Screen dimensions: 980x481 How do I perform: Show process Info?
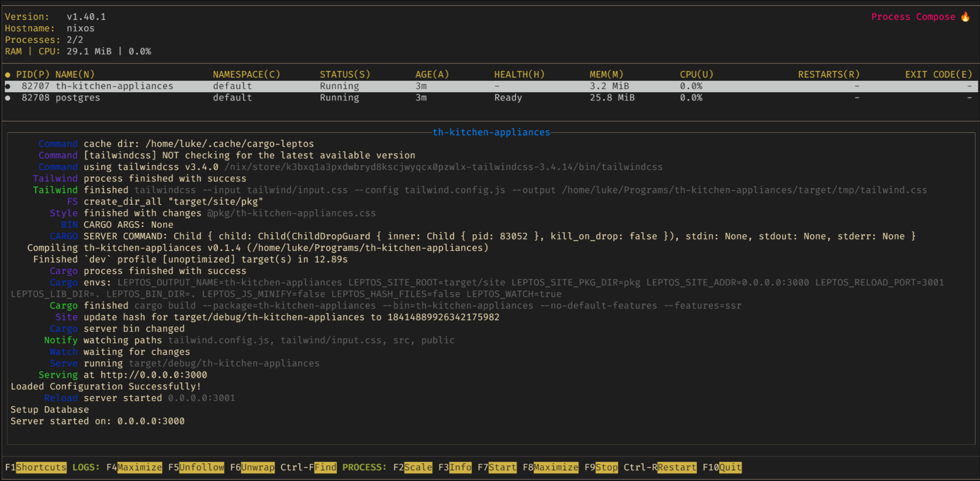pyautogui.click(x=460, y=467)
